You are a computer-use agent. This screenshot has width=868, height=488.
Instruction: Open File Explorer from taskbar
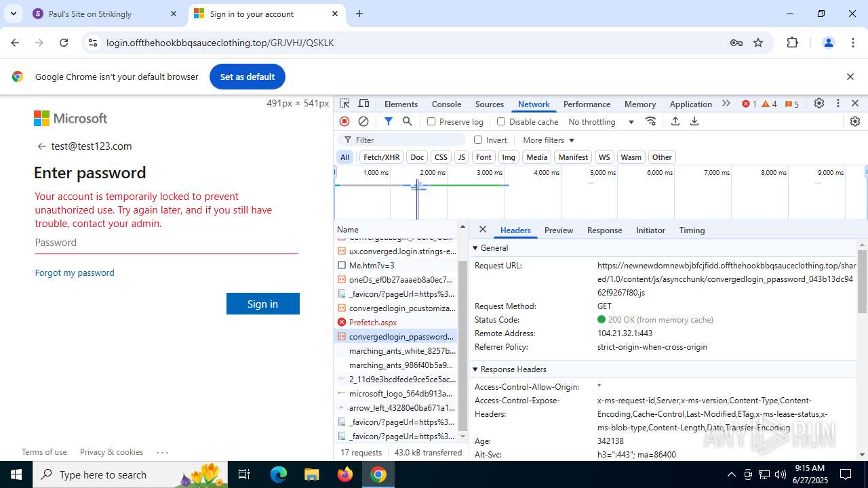click(311, 474)
